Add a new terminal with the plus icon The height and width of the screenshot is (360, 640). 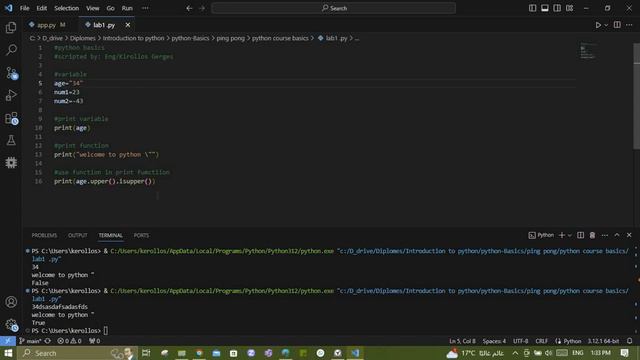(562, 235)
